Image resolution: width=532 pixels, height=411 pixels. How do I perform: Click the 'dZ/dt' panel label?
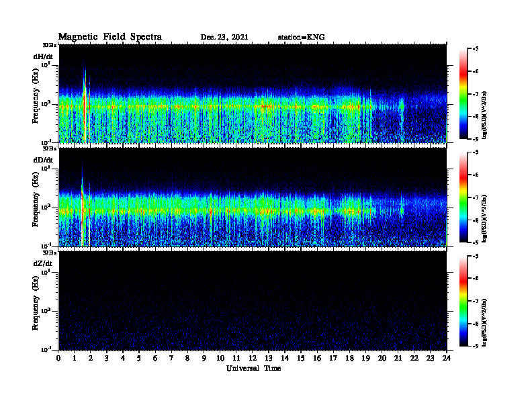(x=43, y=263)
